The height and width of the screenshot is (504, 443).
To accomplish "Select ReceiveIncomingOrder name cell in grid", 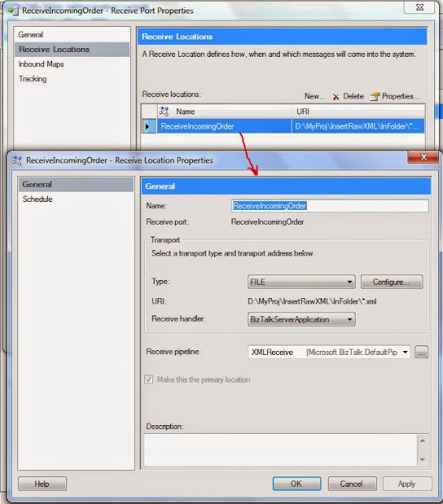I will point(224,126).
